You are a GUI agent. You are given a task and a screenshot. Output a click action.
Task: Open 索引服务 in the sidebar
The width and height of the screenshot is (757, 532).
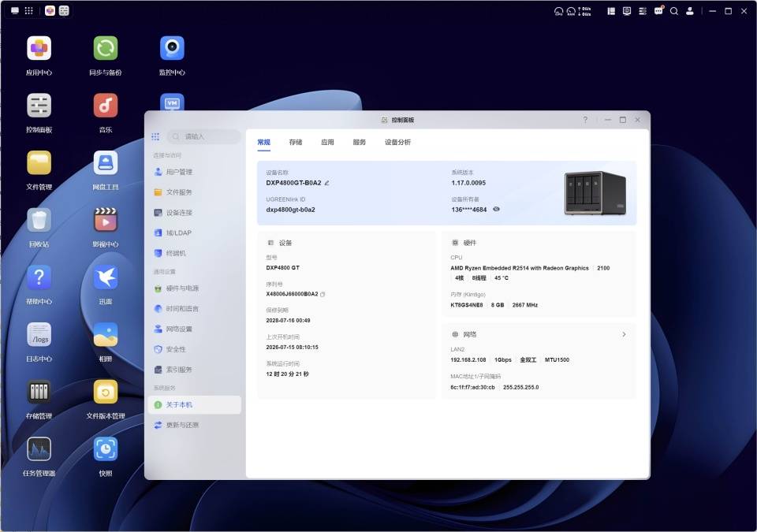point(194,370)
